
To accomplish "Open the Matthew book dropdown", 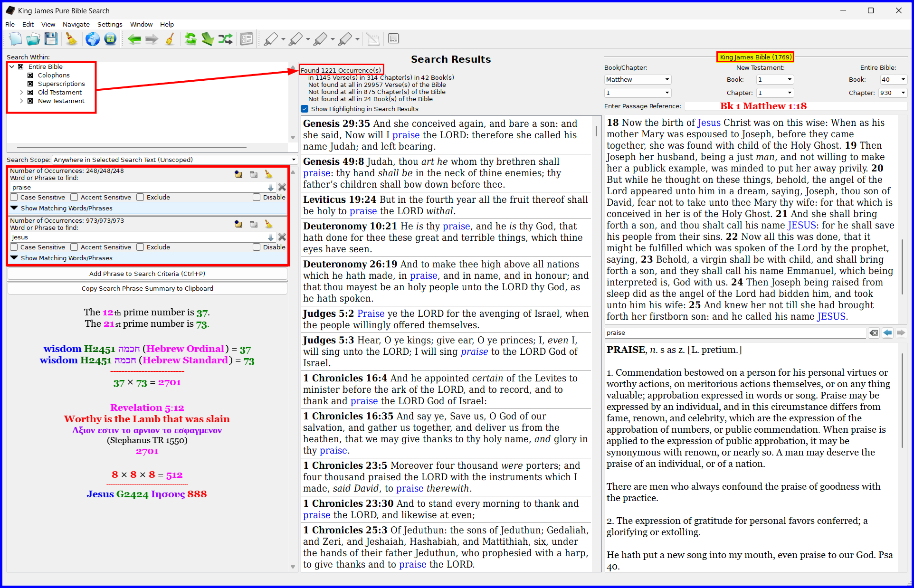I will pyautogui.click(x=637, y=79).
